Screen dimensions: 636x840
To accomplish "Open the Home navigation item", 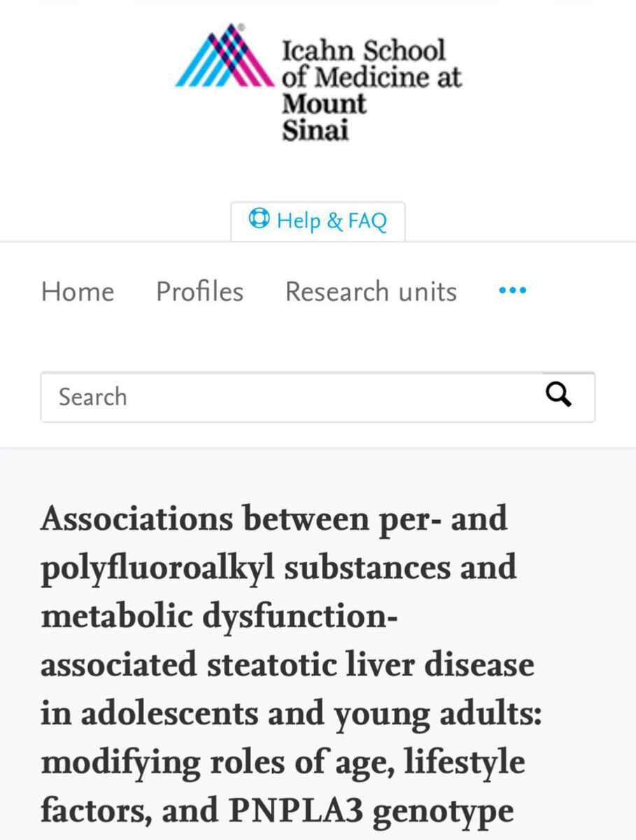I will click(78, 291).
